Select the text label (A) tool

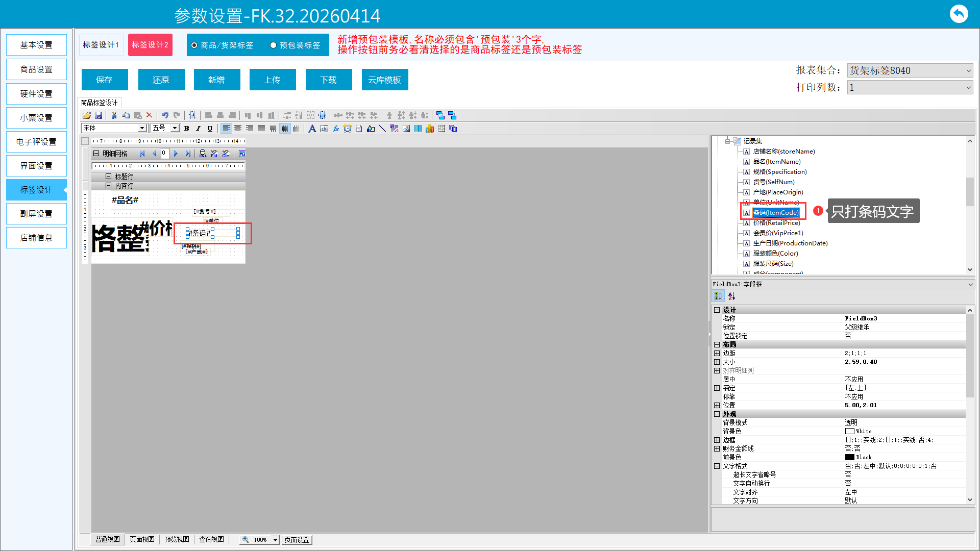[x=312, y=129]
